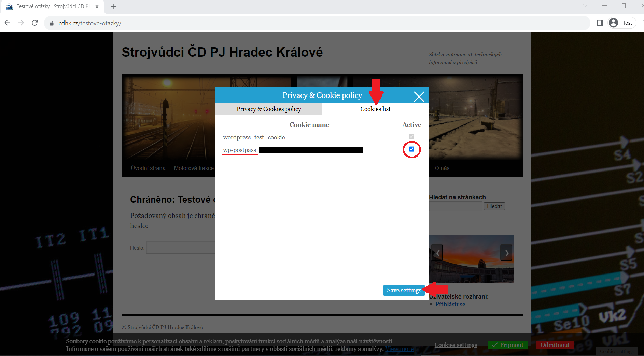Open the Přihlásit se login link

[x=450, y=304]
